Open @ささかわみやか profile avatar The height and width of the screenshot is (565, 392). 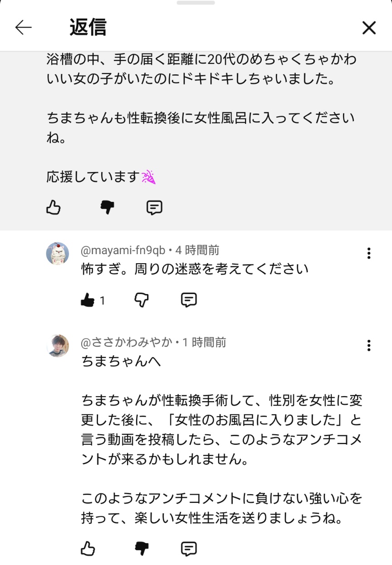[58, 346]
